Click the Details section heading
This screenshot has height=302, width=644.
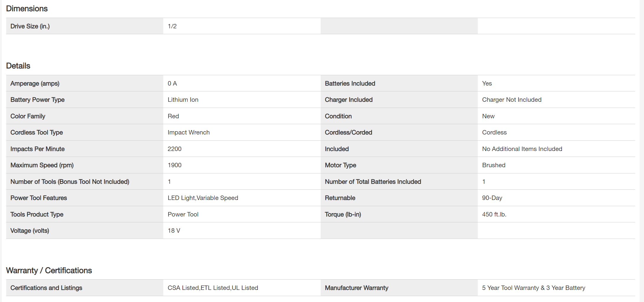click(18, 66)
